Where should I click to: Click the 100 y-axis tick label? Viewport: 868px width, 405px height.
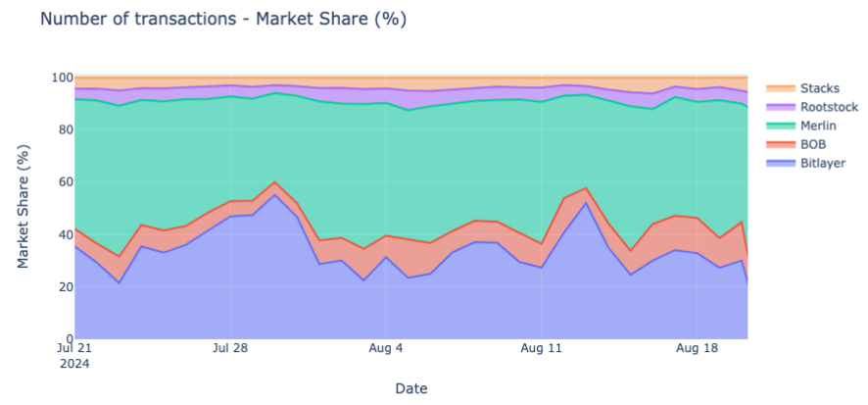[x=62, y=78]
